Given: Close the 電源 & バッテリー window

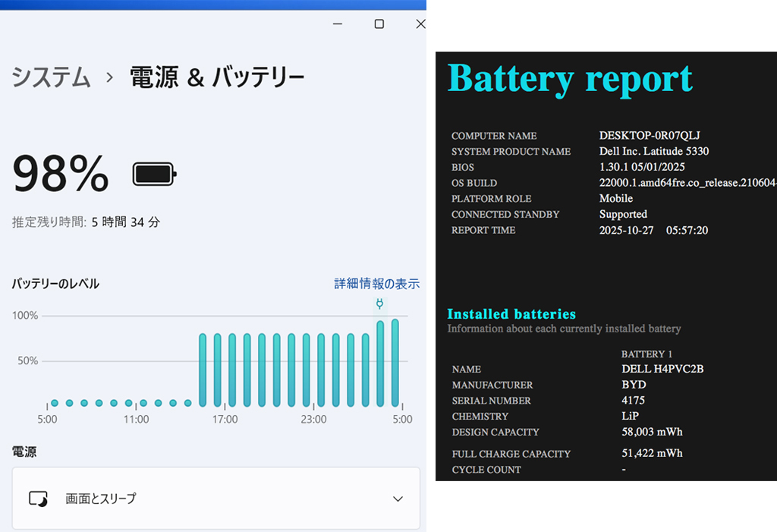Looking at the screenshot, I should point(420,24).
